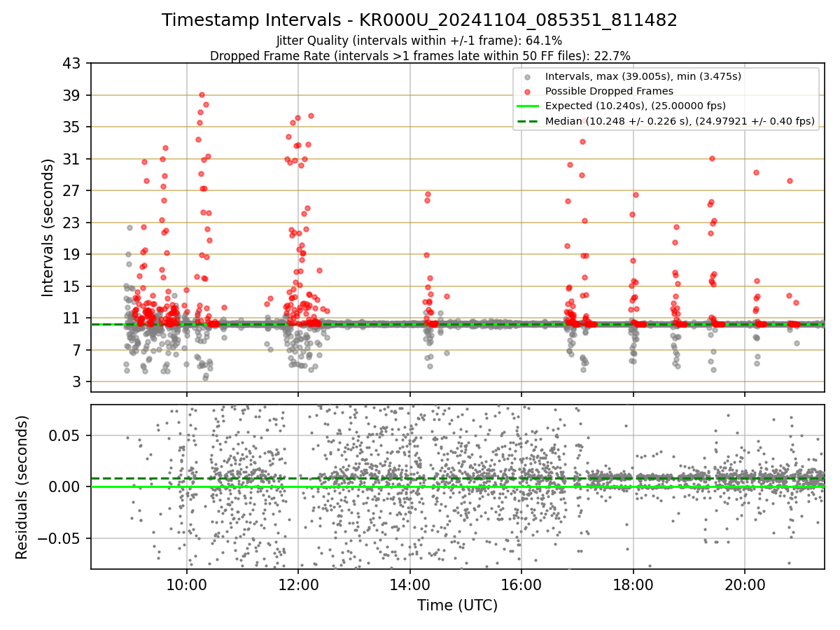Click the 19 interval tick label
The width and height of the screenshot is (840, 630).
(73, 255)
